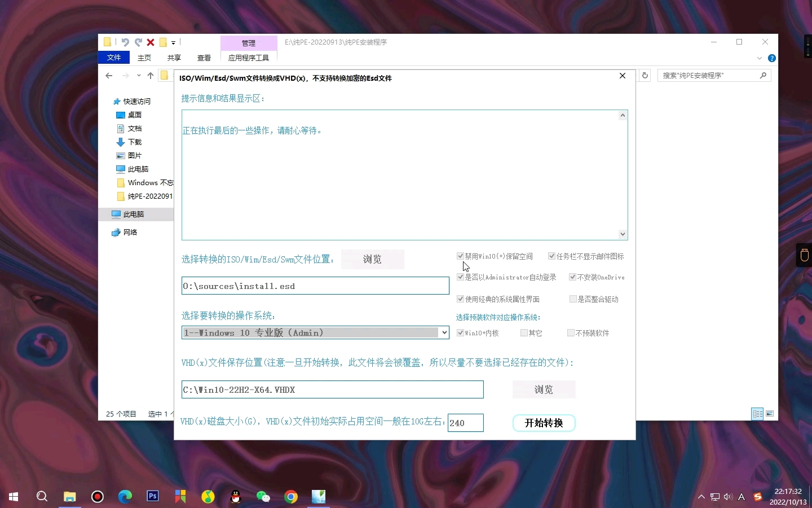Open WeChat from the taskbar
This screenshot has width=812, height=508.
tap(263, 497)
